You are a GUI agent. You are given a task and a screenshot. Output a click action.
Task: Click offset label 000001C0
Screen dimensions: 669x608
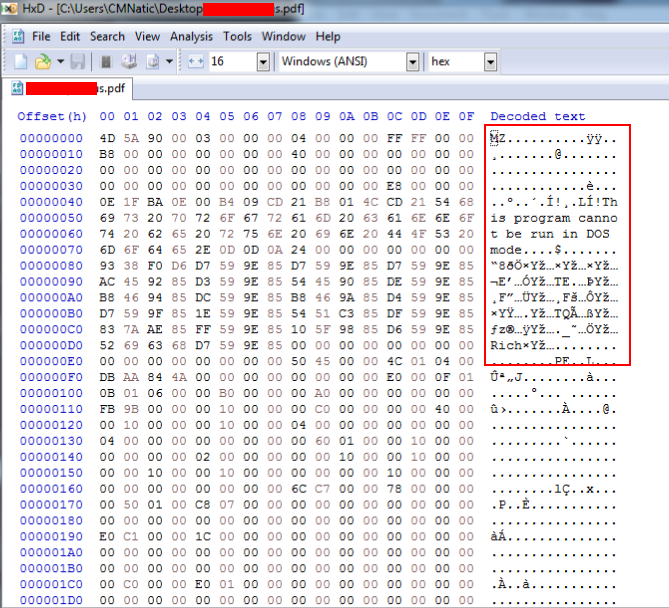pos(51,584)
